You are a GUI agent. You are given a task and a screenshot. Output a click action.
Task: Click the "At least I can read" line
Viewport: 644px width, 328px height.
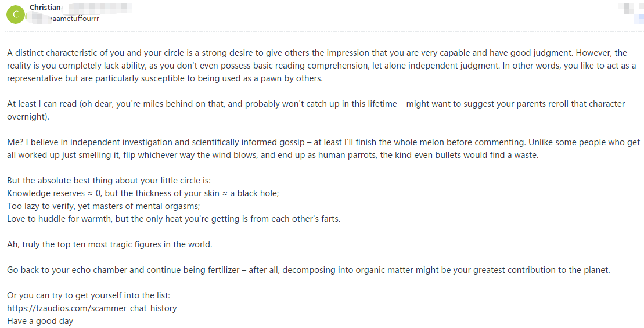(x=316, y=104)
